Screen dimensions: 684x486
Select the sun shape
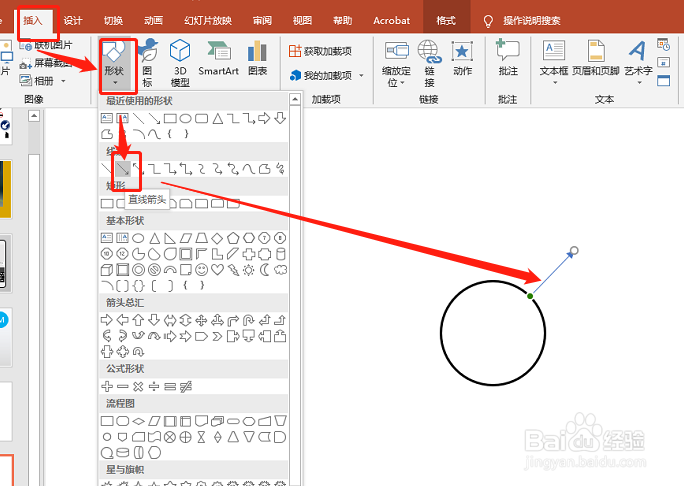pos(249,270)
